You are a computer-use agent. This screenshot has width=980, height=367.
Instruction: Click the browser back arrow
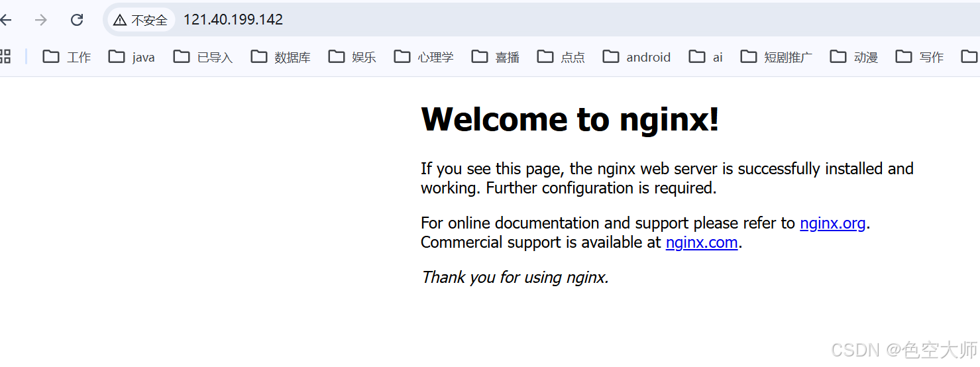click(x=5, y=20)
